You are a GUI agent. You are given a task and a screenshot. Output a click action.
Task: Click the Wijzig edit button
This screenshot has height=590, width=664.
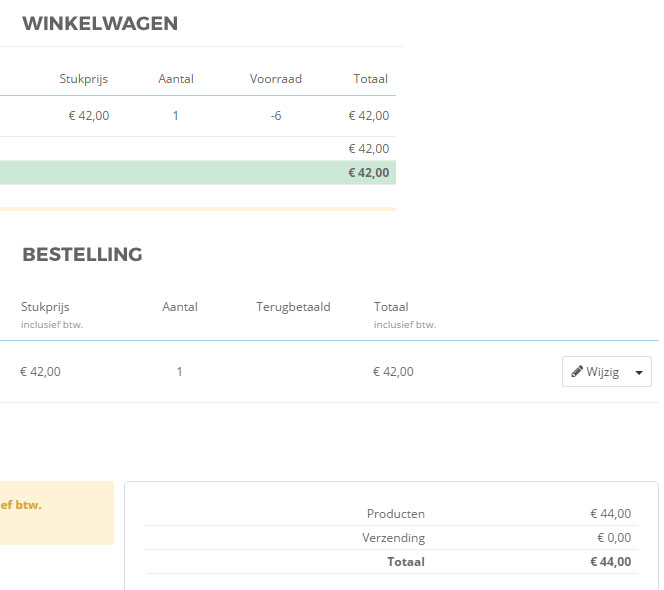click(595, 372)
